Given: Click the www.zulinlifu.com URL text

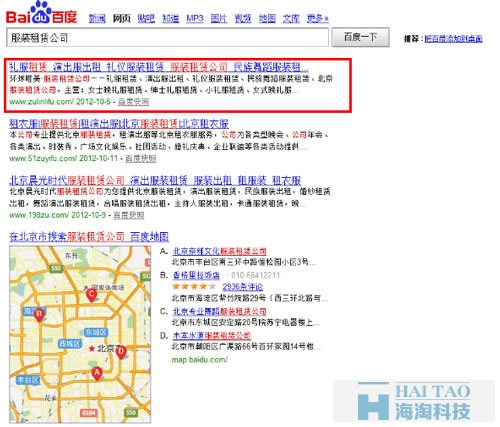Looking at the screenshot, I should point(42,102).
